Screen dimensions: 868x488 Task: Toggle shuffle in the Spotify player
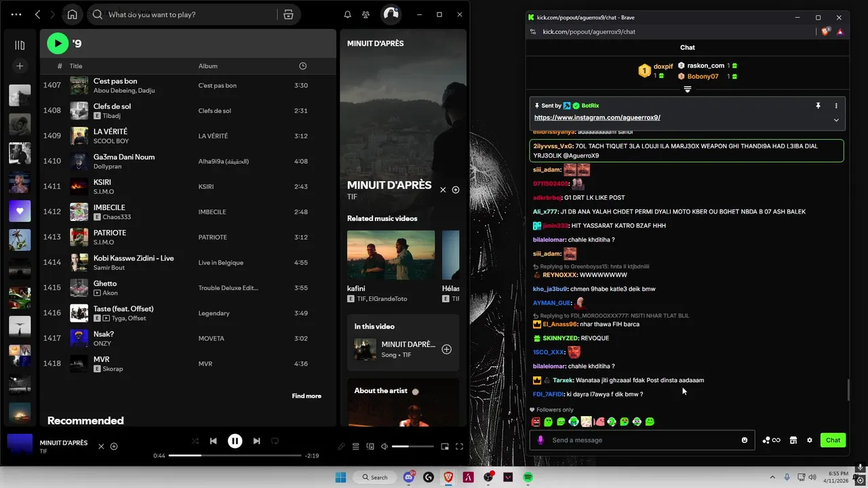(x=195, y=441)
